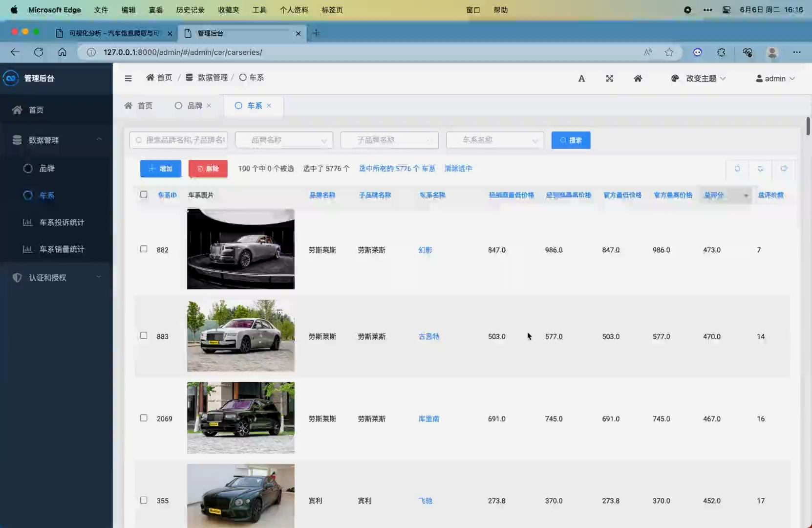
Task: Open the 库里南 car series link
Action: [429, 418]
